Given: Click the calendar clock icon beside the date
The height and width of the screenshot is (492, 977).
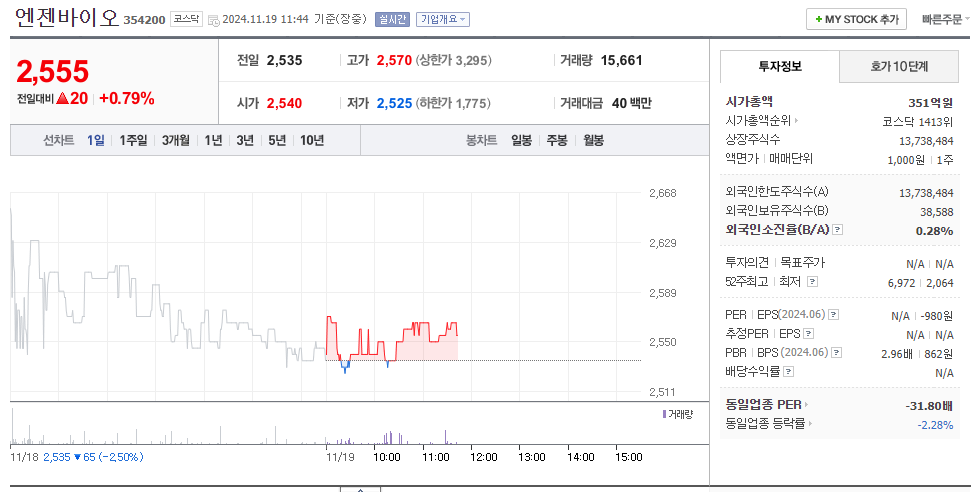Looking at the screenshot, I should point(213,21).
